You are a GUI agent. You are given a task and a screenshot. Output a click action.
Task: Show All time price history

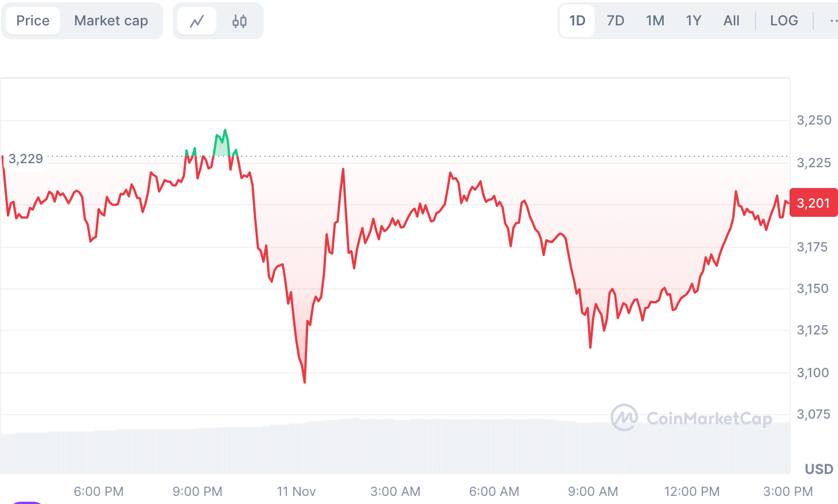(x=731, y=21)
